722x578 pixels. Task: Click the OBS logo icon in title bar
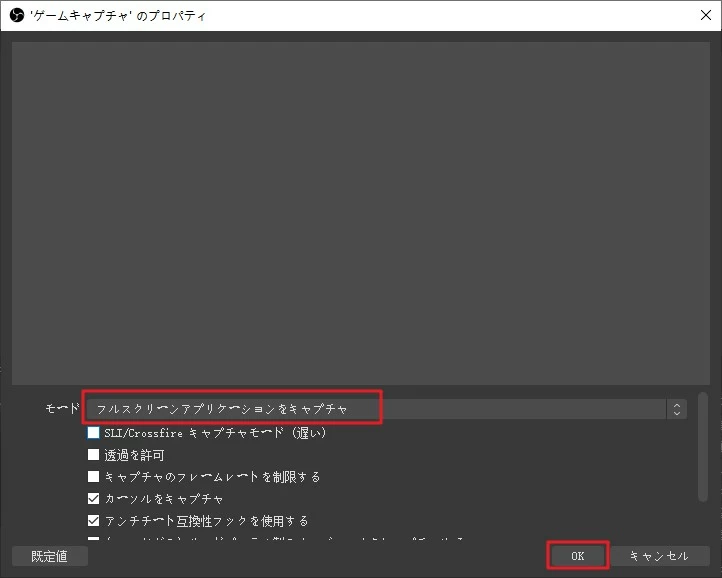[17, 15]
